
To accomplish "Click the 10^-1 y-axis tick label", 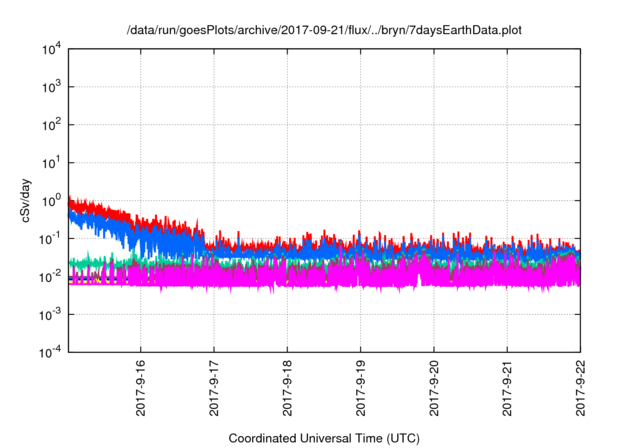I will tap(51, 239).
